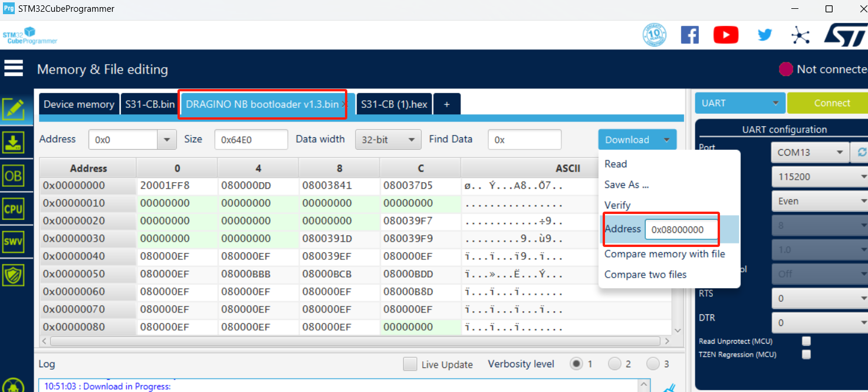Select DRAGINO NB bootloader v1.3.bin tab

[262, 104]
